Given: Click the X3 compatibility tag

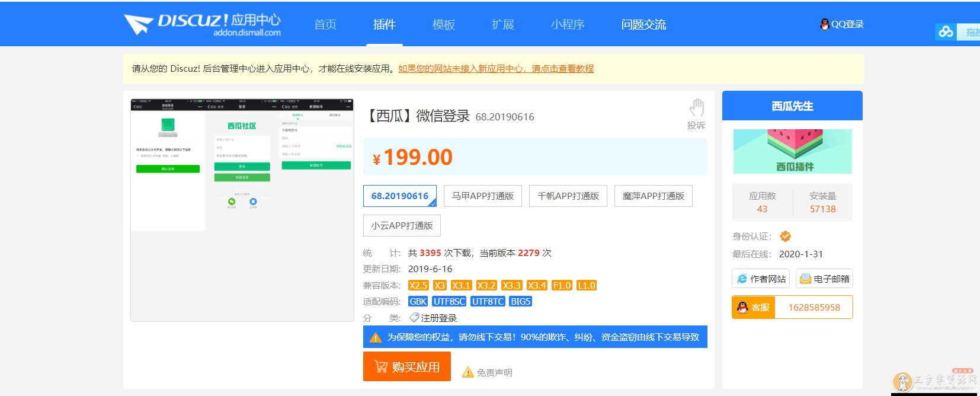Looking at the screenshot, I should pos(440,285).
